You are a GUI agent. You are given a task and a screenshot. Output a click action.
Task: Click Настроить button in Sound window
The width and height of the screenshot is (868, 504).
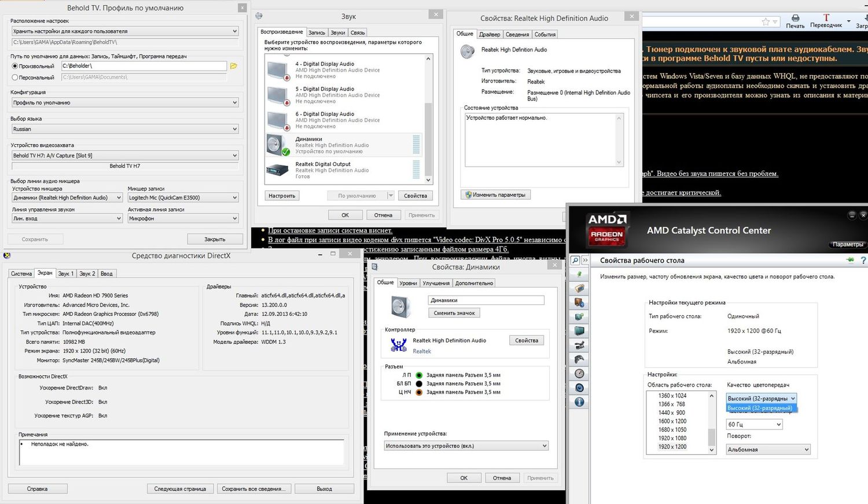282,196
